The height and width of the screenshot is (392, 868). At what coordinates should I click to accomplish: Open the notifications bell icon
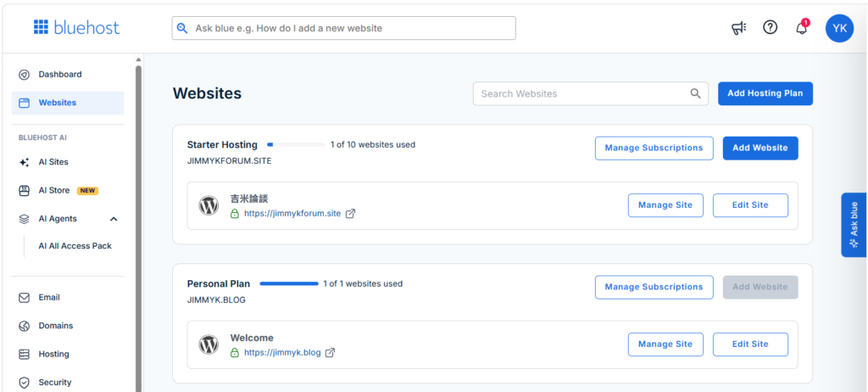[x=802, y=28]
